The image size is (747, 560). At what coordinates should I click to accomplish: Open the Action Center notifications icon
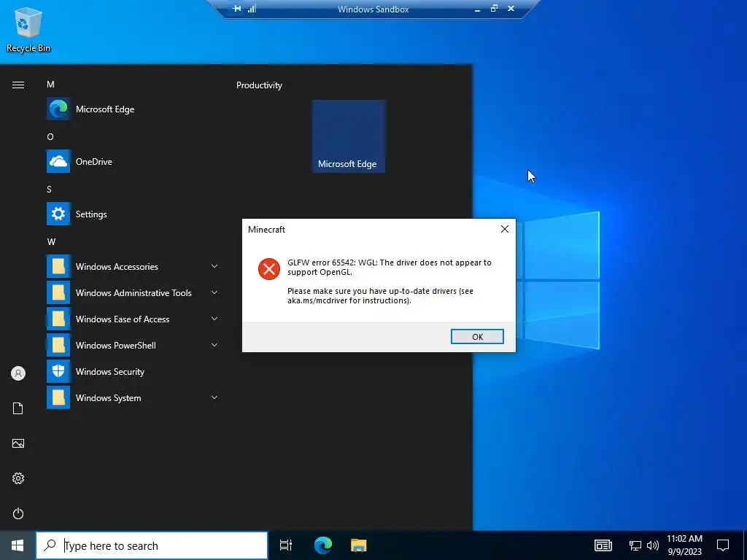pos(723,545)
